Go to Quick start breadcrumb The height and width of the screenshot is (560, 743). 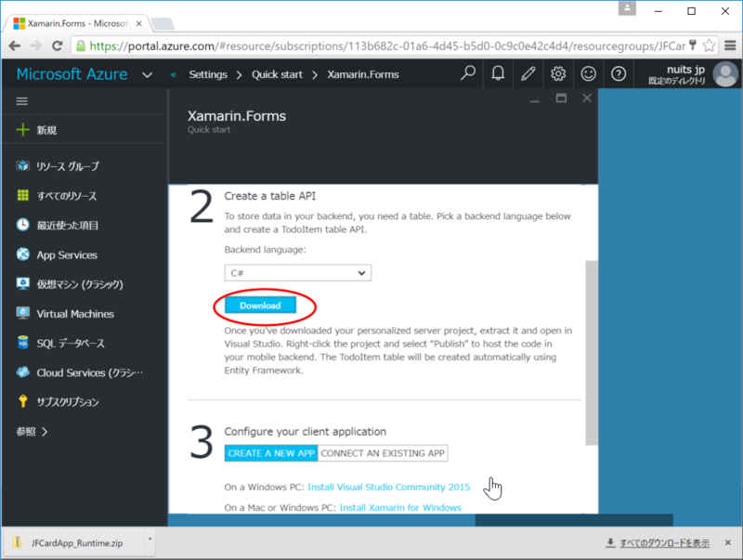pyautogui.click(x=277, y=74)
